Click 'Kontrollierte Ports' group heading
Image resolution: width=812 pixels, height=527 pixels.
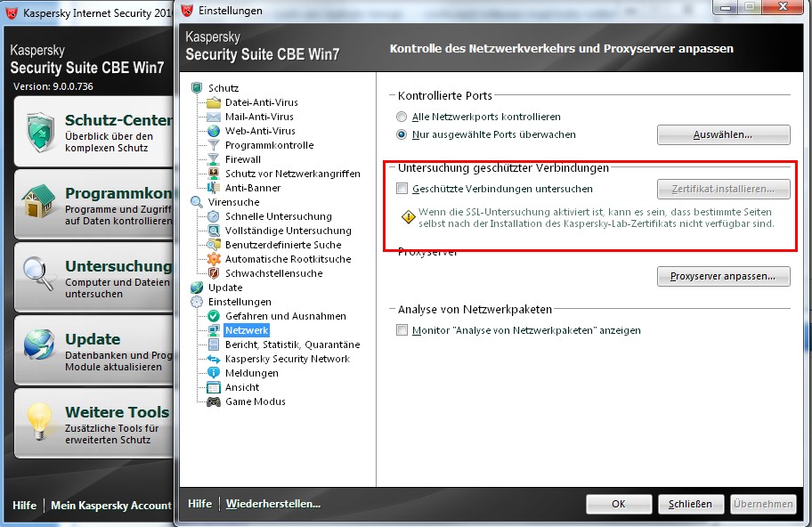click(445, 96)
